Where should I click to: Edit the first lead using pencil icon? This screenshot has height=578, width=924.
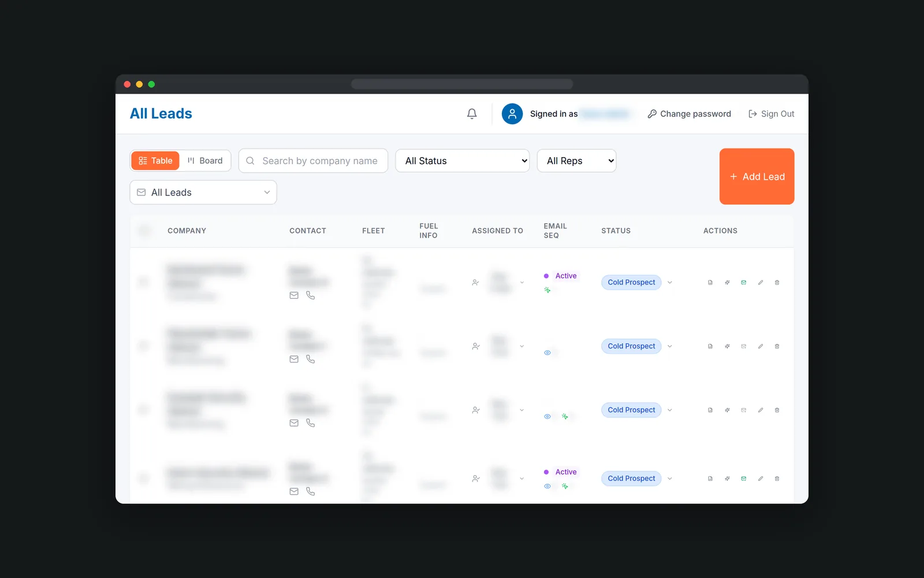(761, 283)
